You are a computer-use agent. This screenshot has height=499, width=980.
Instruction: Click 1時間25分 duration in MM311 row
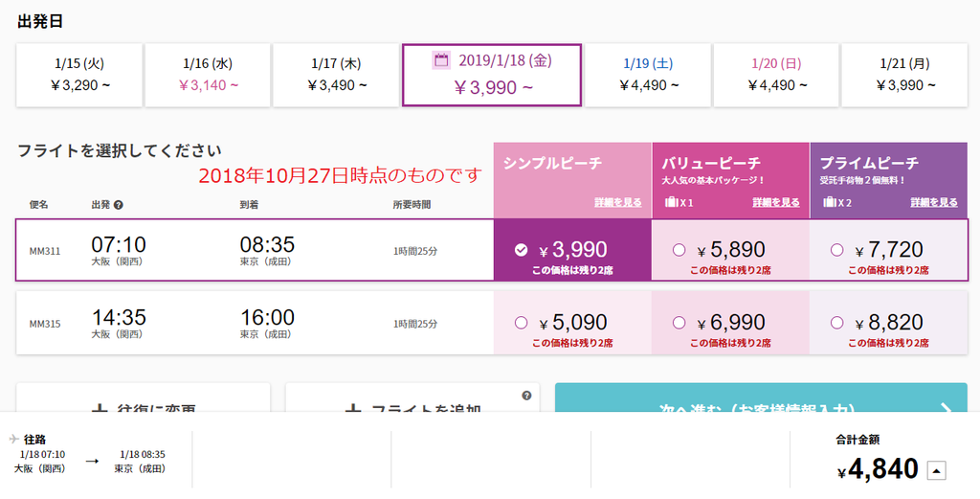point(415,251)
